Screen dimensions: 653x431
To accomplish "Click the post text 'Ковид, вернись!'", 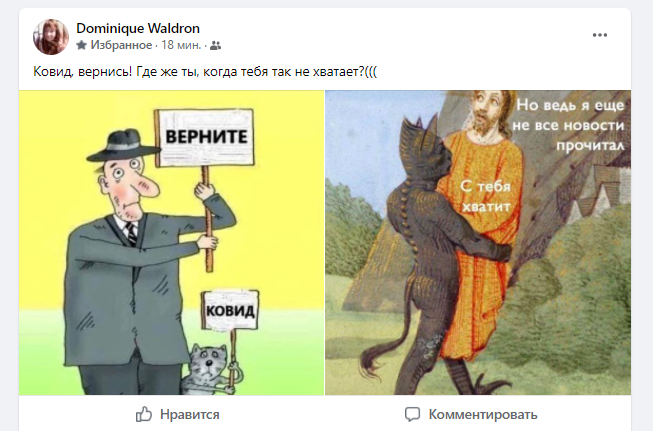I will point(82,72).
